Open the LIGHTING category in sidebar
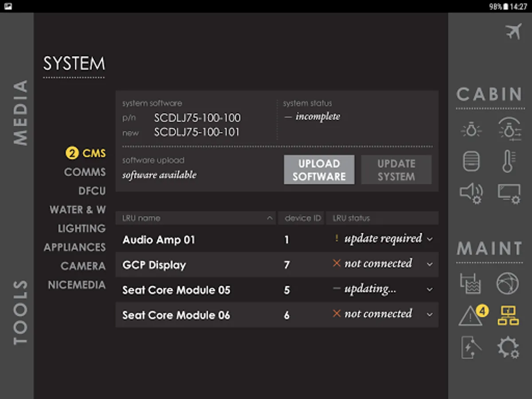The width and height of the screenshot is (532, 399). 82,229
